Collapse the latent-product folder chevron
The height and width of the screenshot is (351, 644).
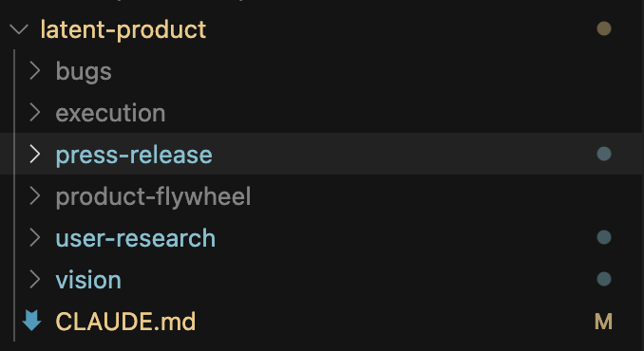tap(19, 29)
